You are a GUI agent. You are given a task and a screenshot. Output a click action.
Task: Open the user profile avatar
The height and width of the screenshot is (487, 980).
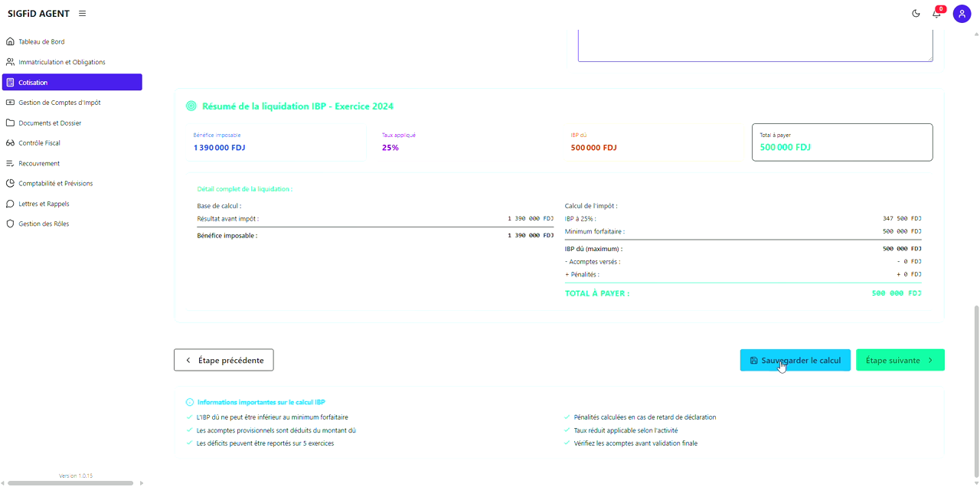pos(962,14)
